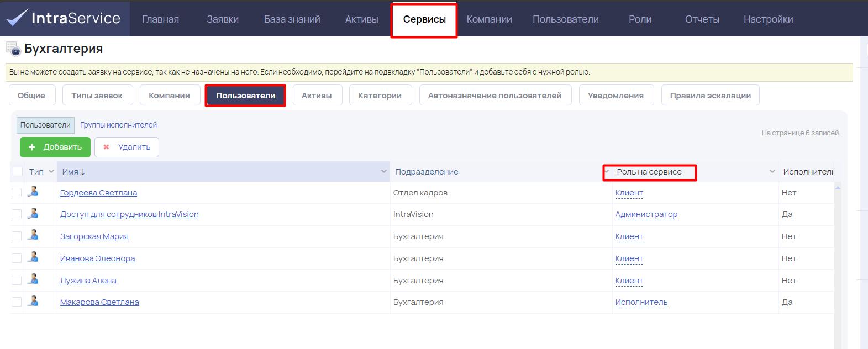The image size is (868, 349).
Task: Click user type icon for Загорская Мария
Action: [33, 235]
